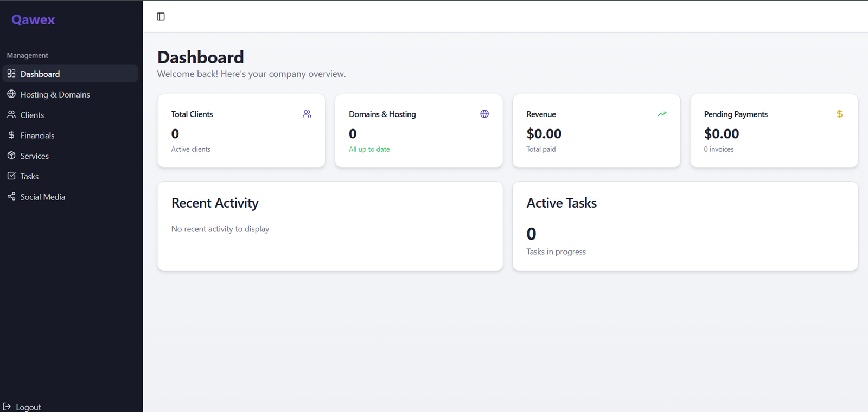Click the Financials dollar icon in sidebar
868x412 pixels.
[x=11, y=135]
